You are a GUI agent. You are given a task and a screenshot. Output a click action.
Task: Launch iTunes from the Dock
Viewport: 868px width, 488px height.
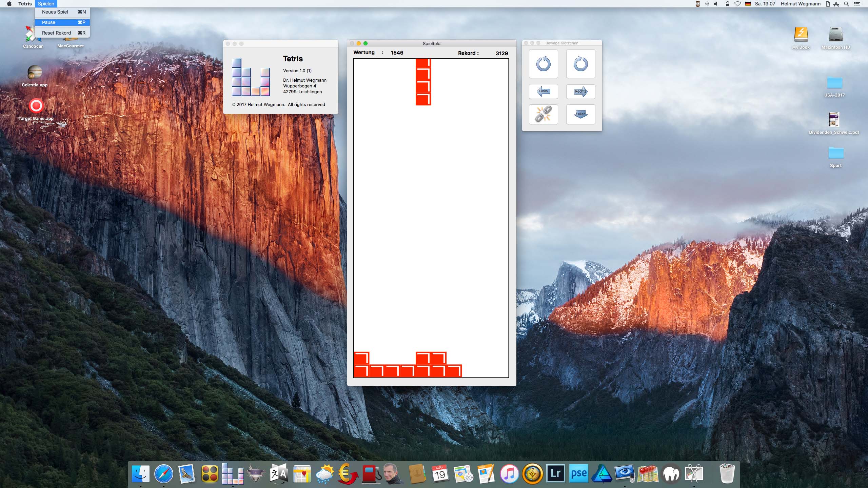[509, 474]
